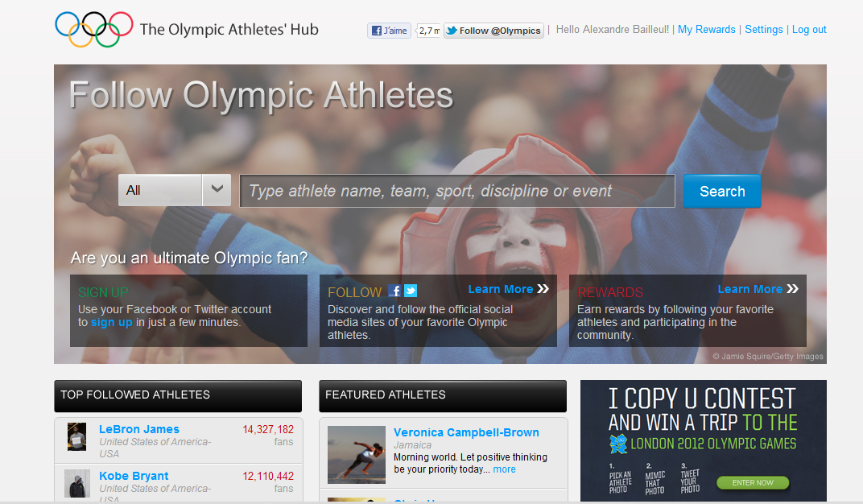The height and width of the screenshot is (504, 863).
Task: Click the Twitter icon in the FOLLOW box
Action: [x=411, y=291]
